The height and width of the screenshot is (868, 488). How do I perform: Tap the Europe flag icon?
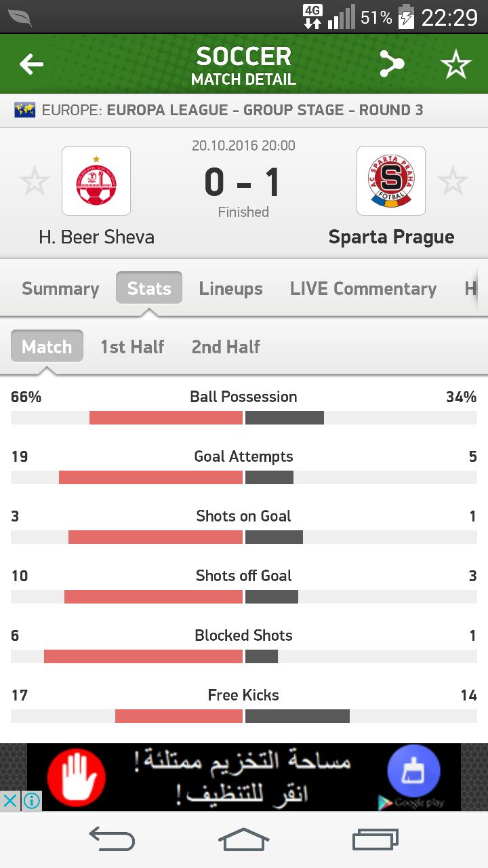click(x=25, y=110)
